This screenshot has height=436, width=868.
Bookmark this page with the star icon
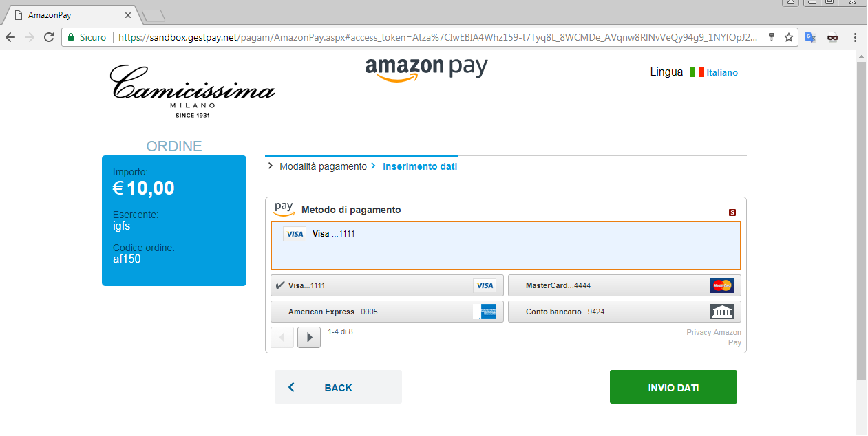pos(789,37)
